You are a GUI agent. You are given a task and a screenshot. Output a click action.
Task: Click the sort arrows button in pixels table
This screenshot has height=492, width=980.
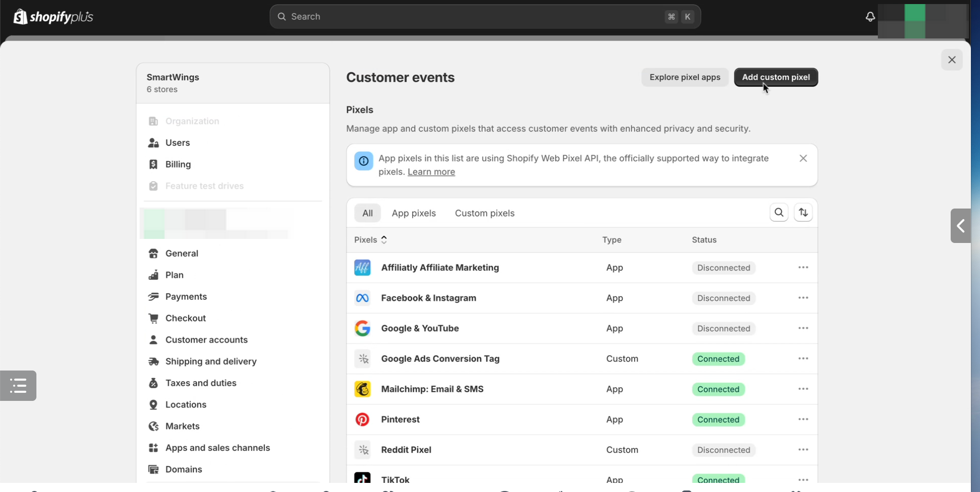coord(803,213)
